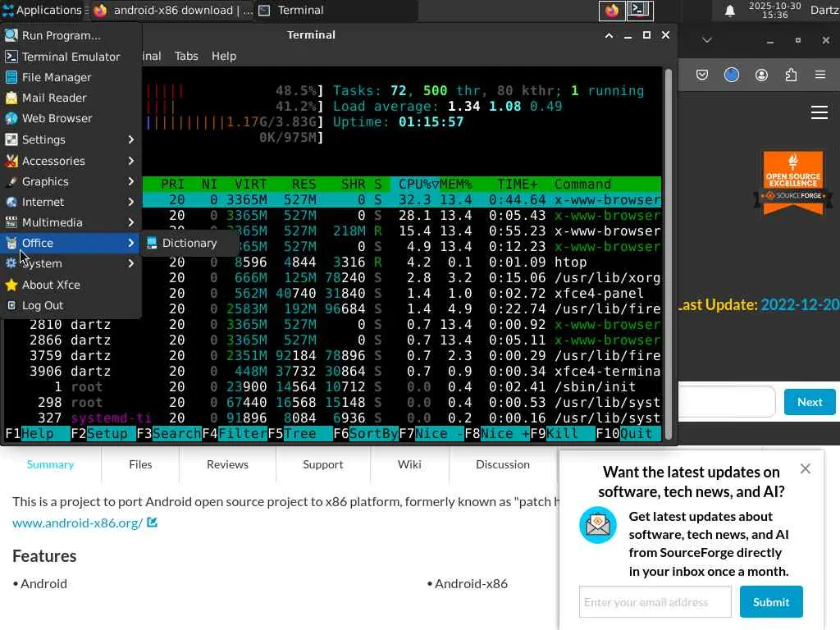The height and width of the screenshot is (630, 840).
Task: Launch Terminal Emulator from the menu
Action: pyautogui.click(x=71, y=57)
